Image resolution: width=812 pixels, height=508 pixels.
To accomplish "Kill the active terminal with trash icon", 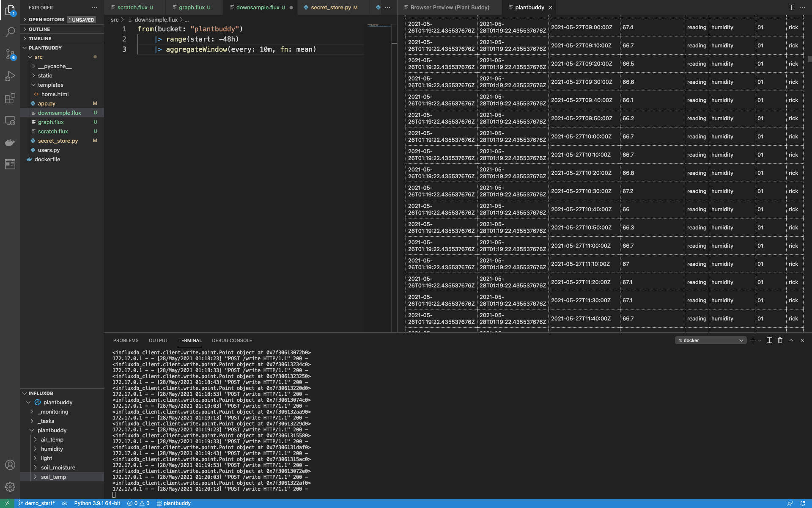I will pos(780,340).
